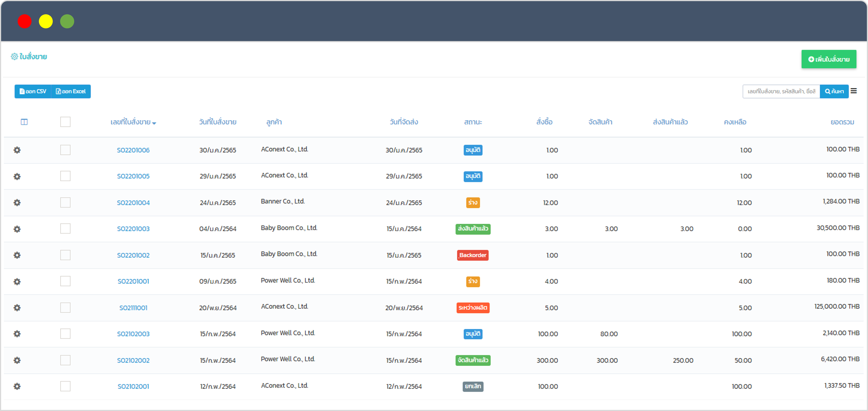
Task: Tick checkbox for order SO2102003
Action: [x=65, y=334]
